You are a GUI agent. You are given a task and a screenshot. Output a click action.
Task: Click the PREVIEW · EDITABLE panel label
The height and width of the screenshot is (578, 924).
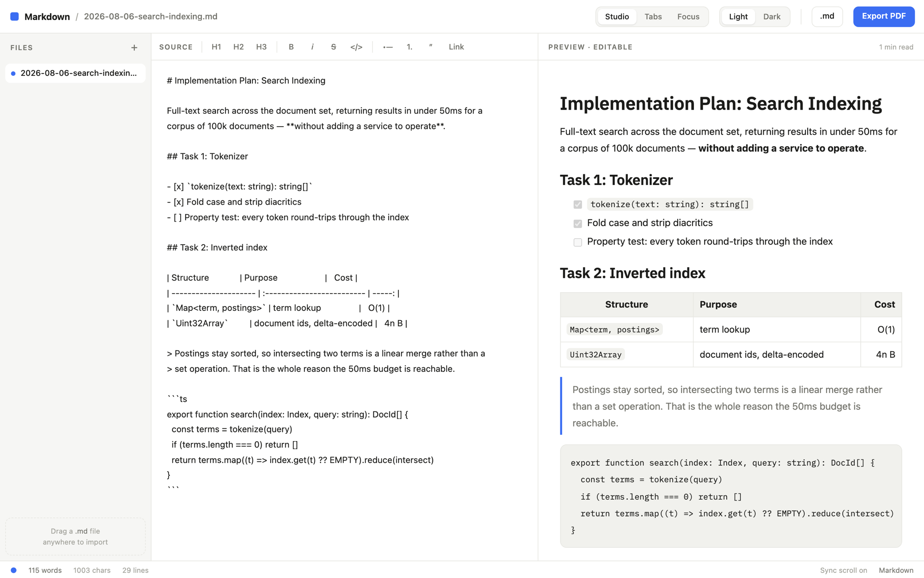(x=590, y=47)
